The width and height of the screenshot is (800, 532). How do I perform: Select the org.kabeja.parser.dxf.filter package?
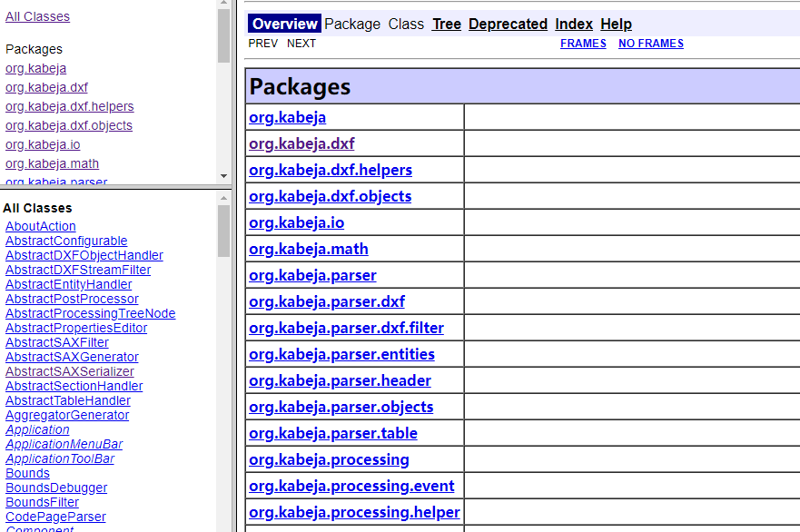tap(347, 328)
